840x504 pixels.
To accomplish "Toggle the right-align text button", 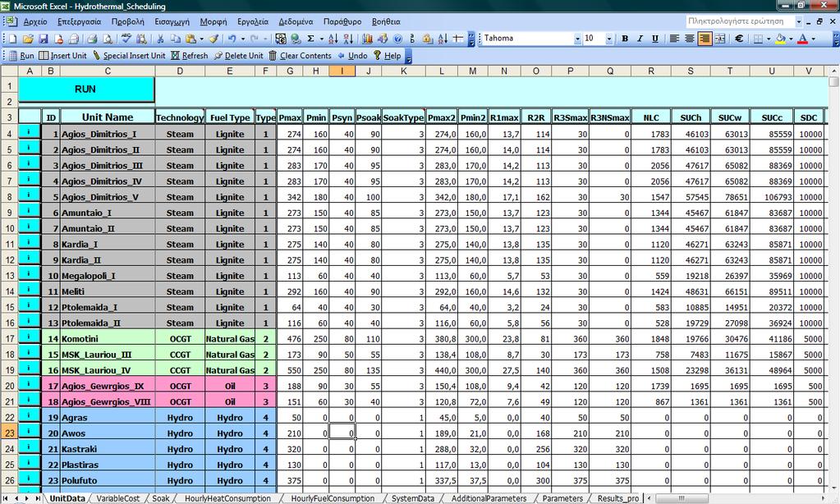I will [x=705, y=39].
